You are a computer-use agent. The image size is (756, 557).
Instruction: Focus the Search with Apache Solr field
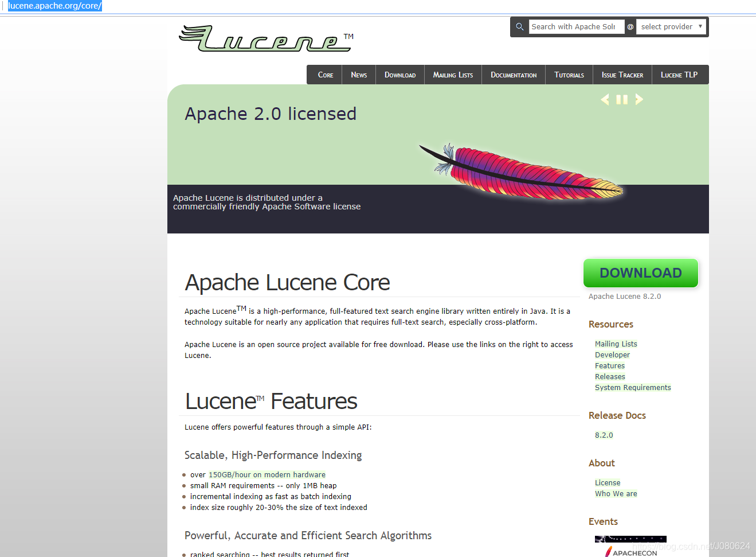click(577, 26)
